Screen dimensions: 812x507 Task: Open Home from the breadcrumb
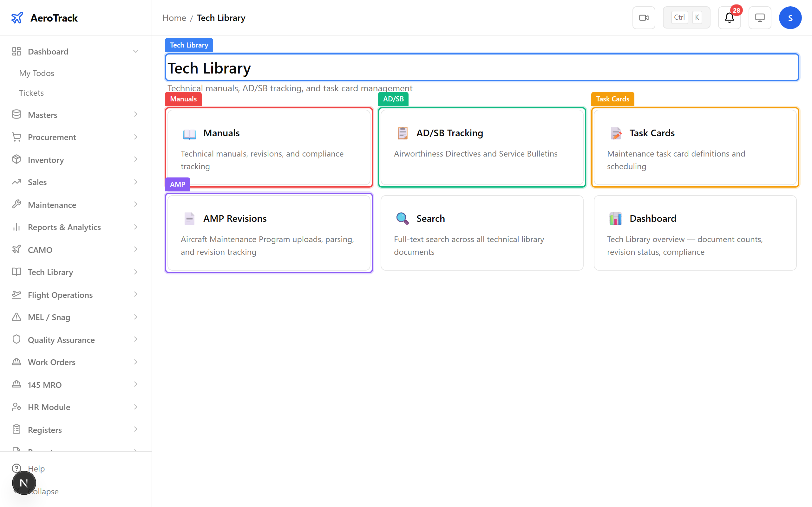174,17
